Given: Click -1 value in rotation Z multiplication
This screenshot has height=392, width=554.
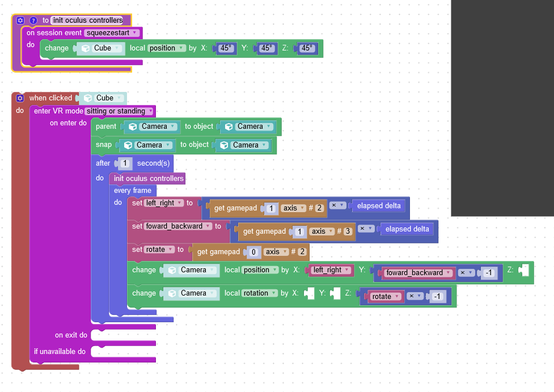Looking at the screenshot, I should click(437, 297).
